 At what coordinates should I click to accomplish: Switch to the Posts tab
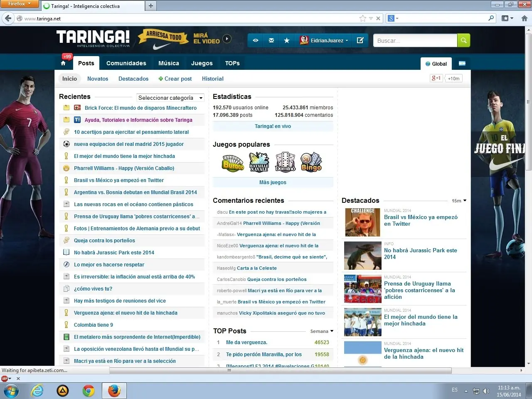pyautogui.click(x=86, y=63)
